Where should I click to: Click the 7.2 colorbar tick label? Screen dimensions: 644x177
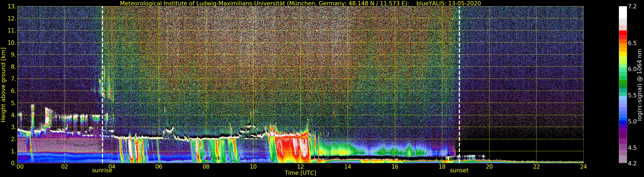[632, 6]
